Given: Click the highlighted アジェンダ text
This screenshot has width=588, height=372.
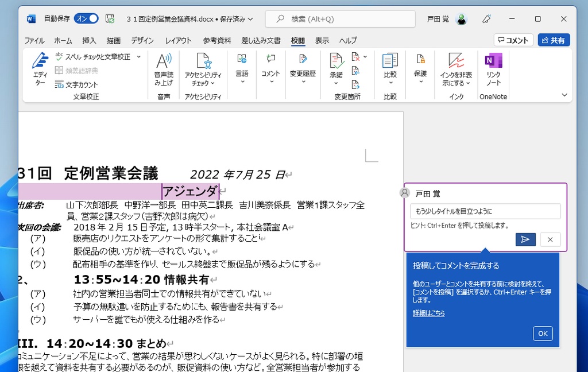Looking at the screenshot, I should click(191, 191).
